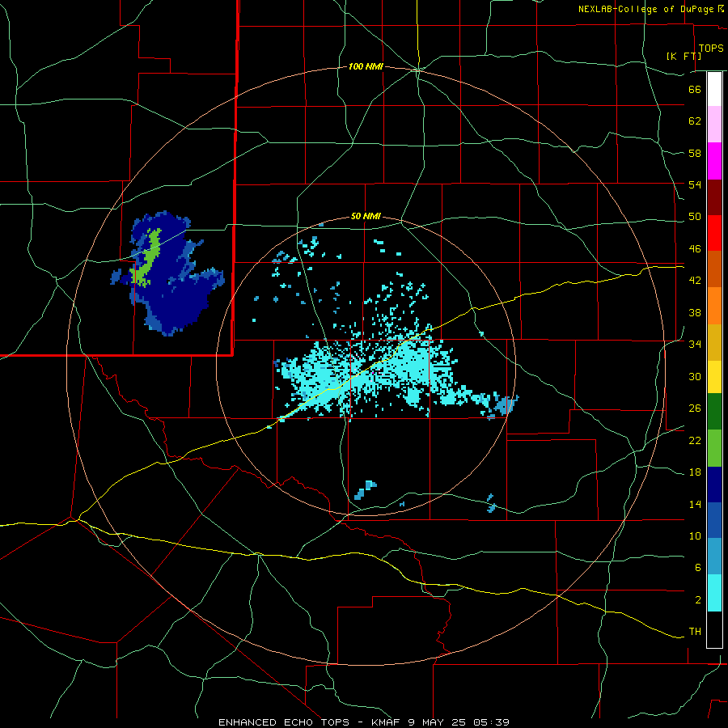Click the 34 legend value

pyautogui.click(x=695, y=345)
